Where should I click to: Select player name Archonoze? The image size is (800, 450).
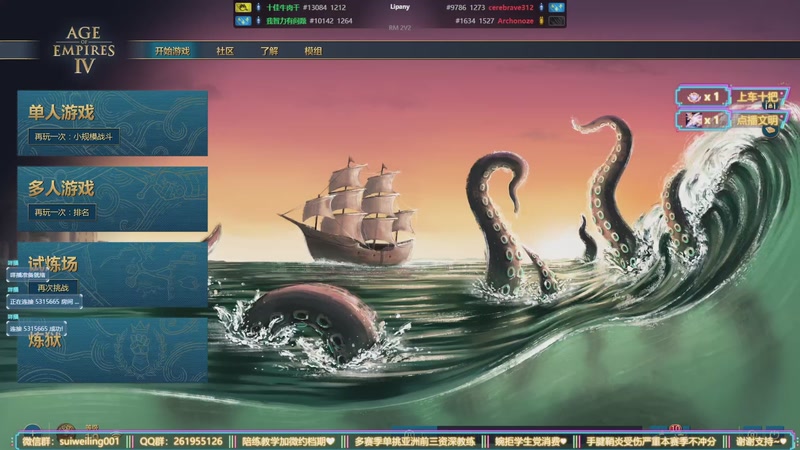pos(515,21)
